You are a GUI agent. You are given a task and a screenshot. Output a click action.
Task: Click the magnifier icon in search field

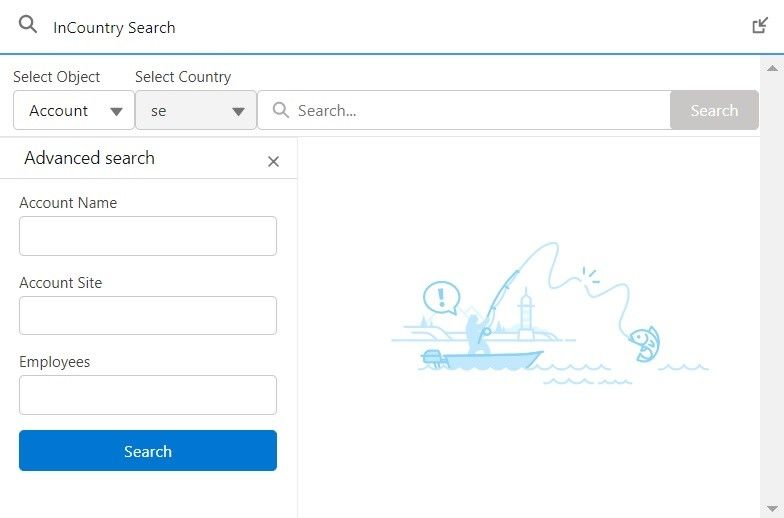281,110
